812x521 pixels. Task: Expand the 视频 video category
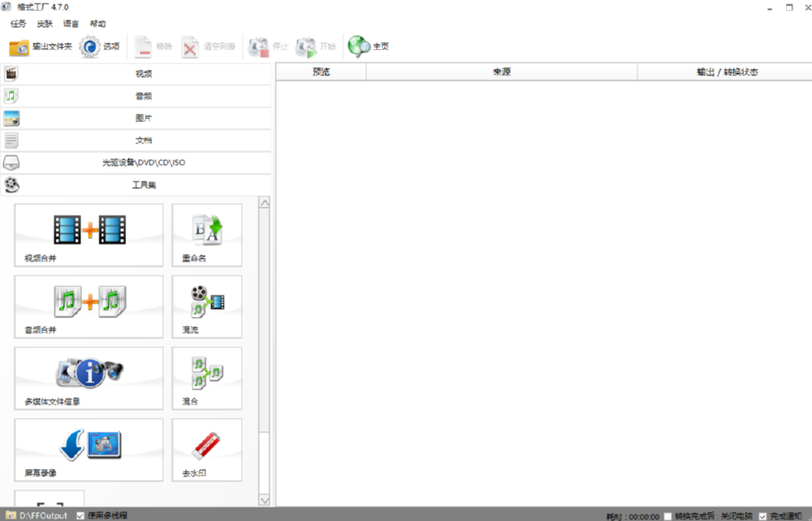[136, 74]
